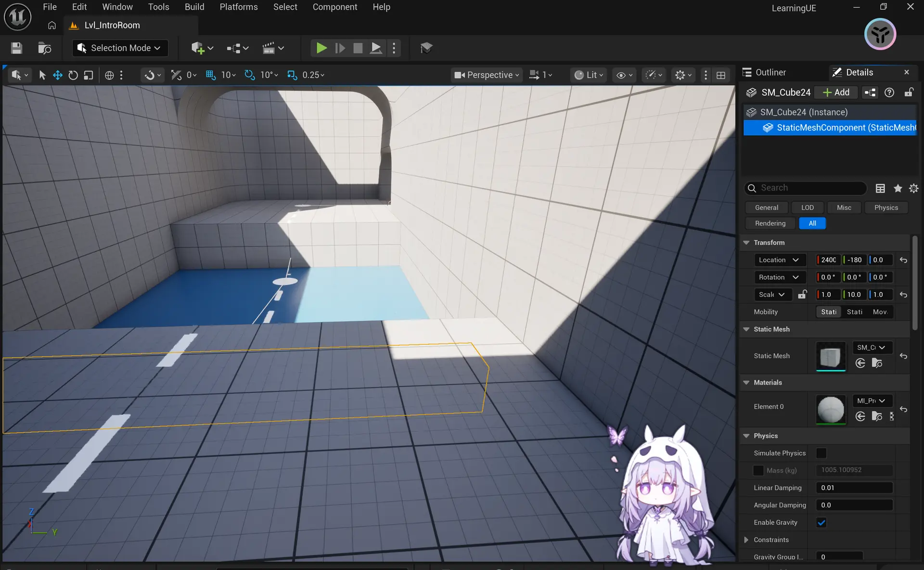
Task: Click the Save level floppy disk icon
Action: pos(16,48)
